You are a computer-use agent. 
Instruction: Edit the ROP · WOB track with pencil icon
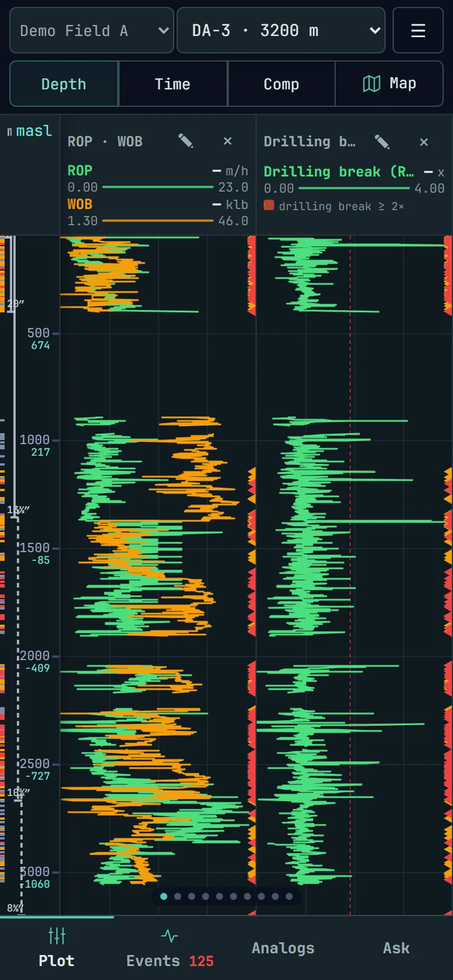tap(186, 141)
